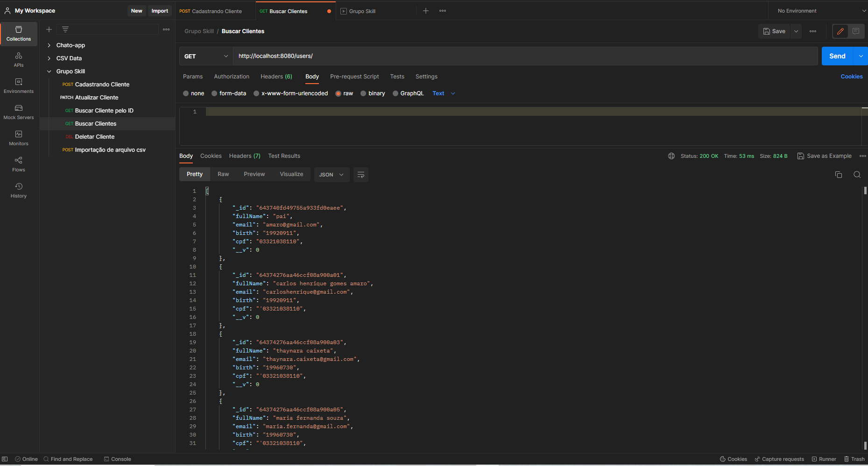Screen dimensions: 868x466
Task: Open the Runner from the status bar
Action: 824,459
